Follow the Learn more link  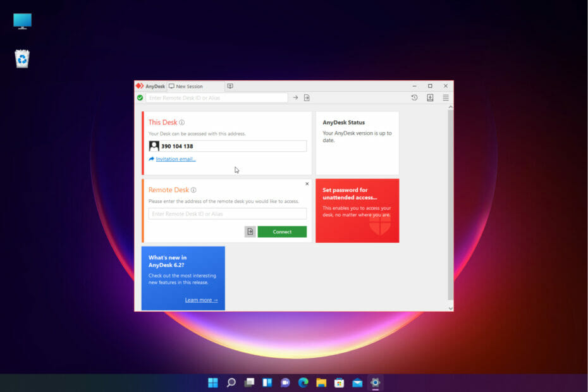202,300
